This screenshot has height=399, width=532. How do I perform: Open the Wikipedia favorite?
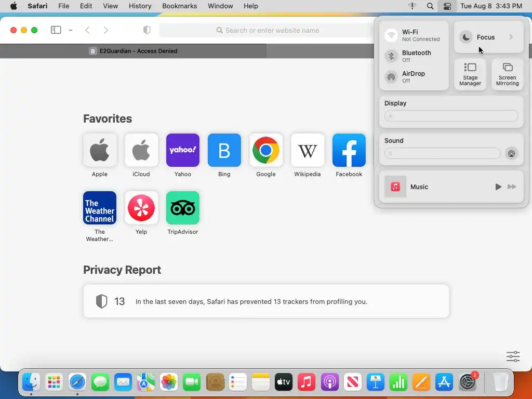click(x=308, y=150)
